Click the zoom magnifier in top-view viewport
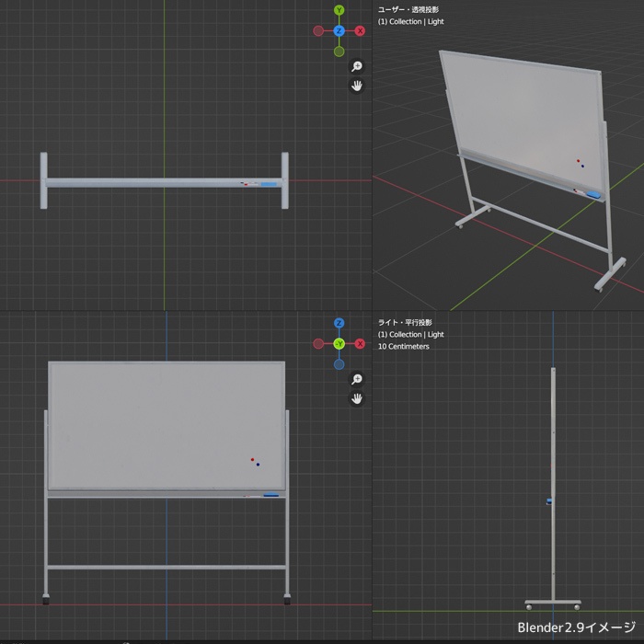This screenshot has height=644, width=644. pyautogui.click(x=357, y=66)
